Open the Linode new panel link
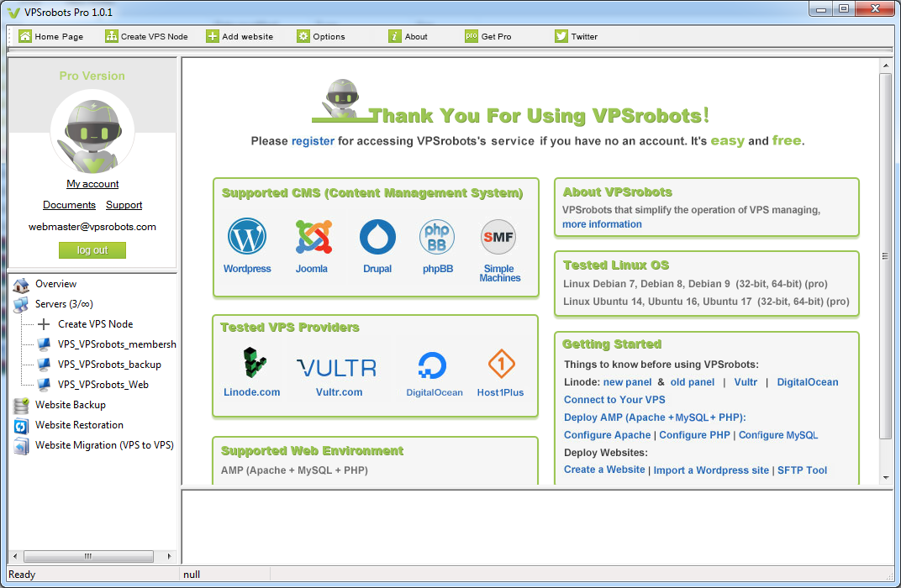This screenshot has height=588, width=901. 627,382
